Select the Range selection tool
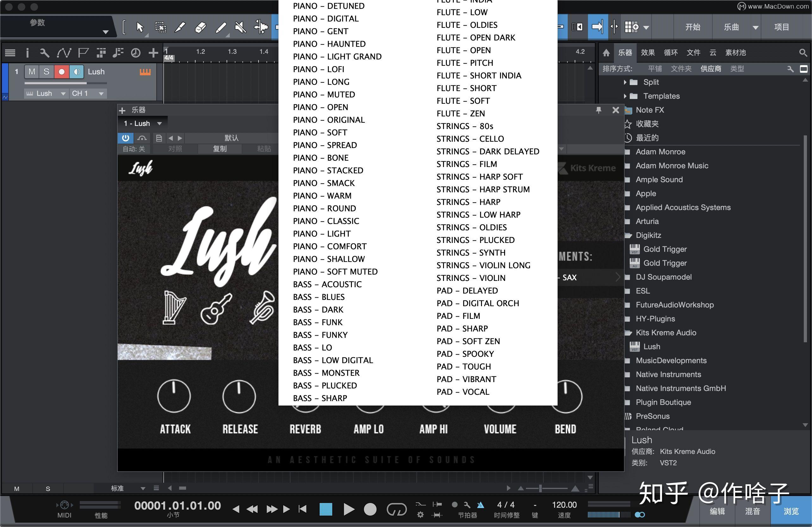 click(160, 27)
